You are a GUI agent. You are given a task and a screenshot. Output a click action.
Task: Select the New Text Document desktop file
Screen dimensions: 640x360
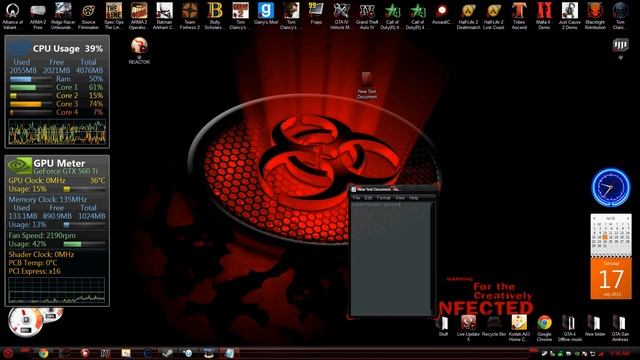click(367, 85)
